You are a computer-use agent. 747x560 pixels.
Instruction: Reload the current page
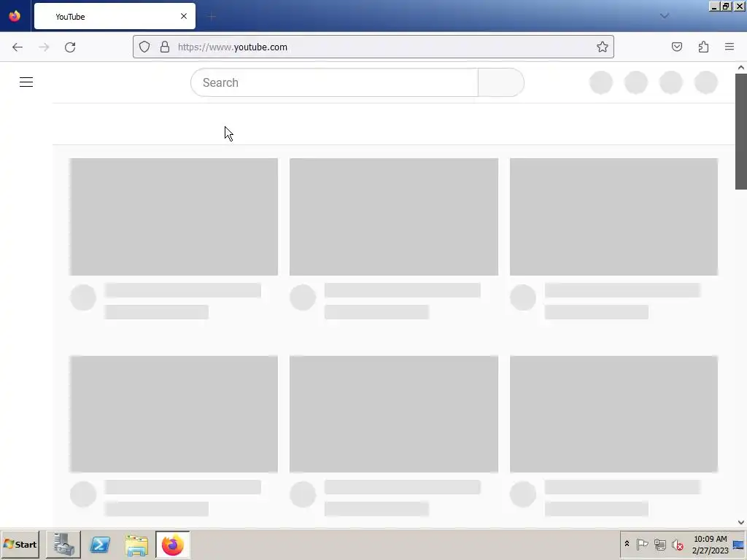click(x=70, y=47)
